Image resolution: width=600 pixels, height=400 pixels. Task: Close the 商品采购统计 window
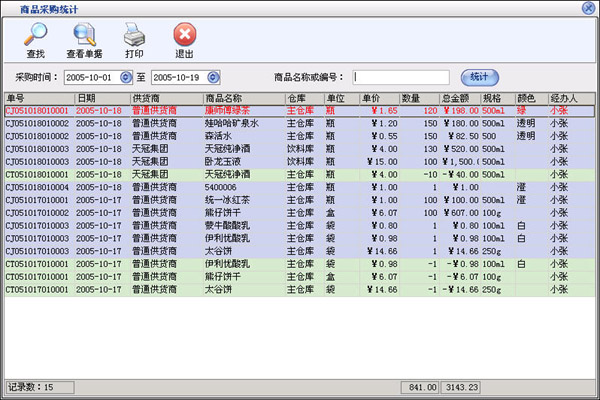point(589,7)
